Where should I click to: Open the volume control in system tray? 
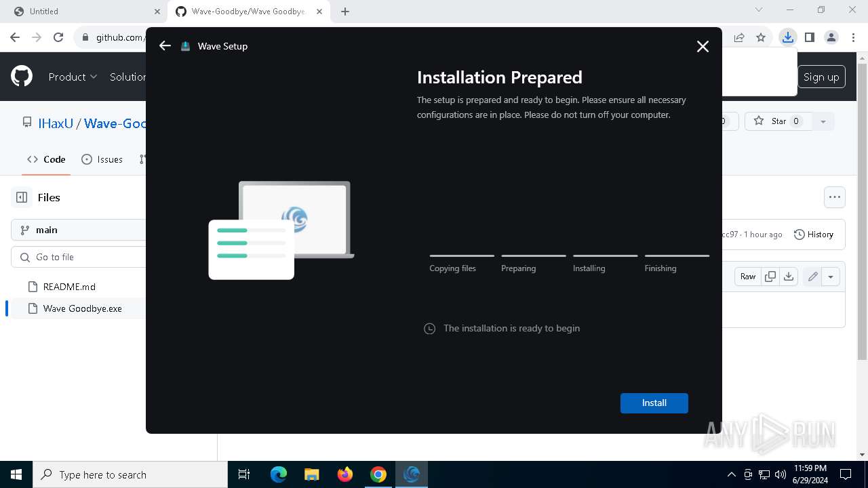[x=781, y=474]
